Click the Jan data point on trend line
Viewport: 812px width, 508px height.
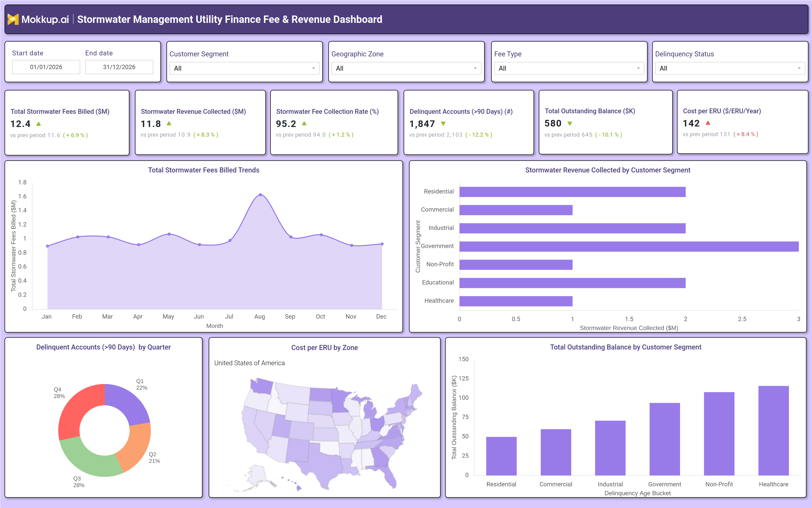click(x=47, y=246)
